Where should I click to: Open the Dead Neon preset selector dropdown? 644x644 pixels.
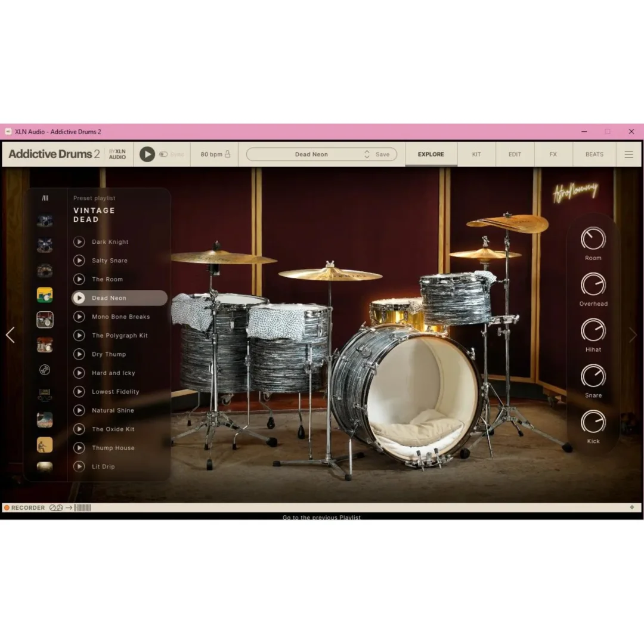311,154
